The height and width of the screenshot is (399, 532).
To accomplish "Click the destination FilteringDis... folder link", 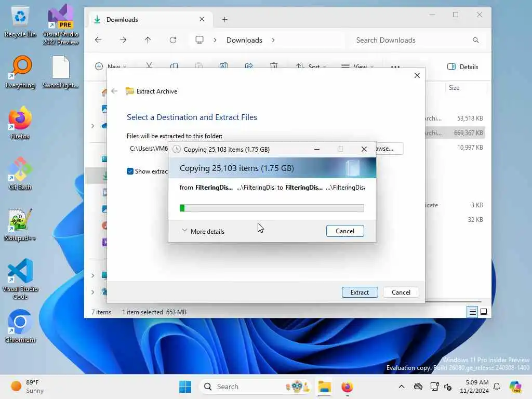I will (x=304, y=188).
